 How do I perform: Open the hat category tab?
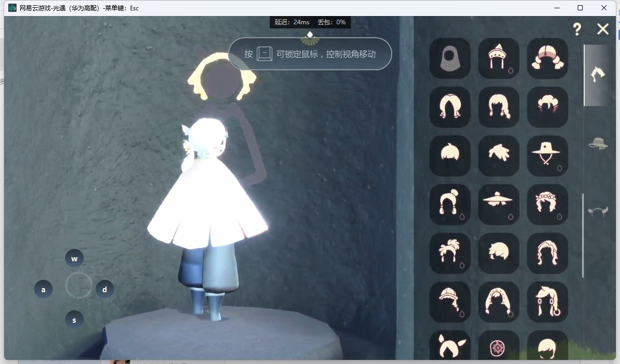(x=598, y=144)
